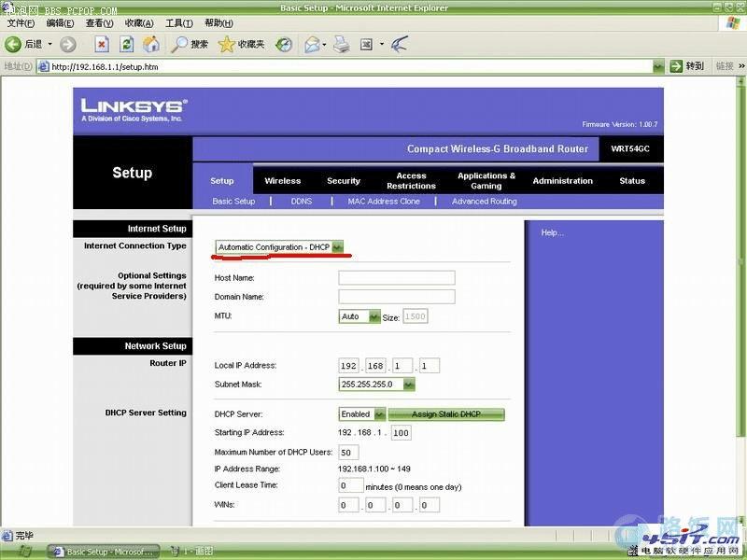Image resolution: width=747 pixels, height=560 pixels.
Task: Click Maximum Number of DHCP Users field
Action: [x=348, y=453]
